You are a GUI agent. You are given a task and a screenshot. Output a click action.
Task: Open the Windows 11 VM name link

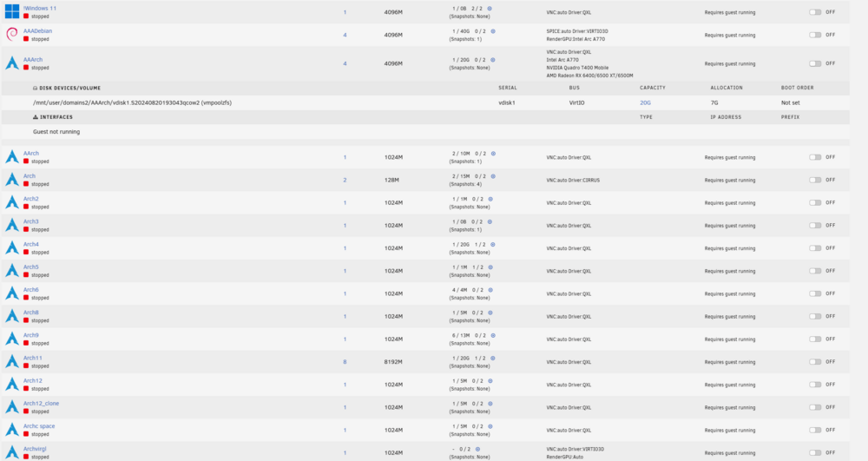click(40, 9)
